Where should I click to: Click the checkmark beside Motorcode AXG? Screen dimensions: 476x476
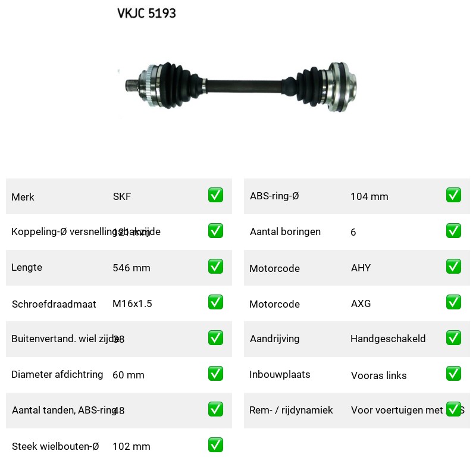pos(453,302)
